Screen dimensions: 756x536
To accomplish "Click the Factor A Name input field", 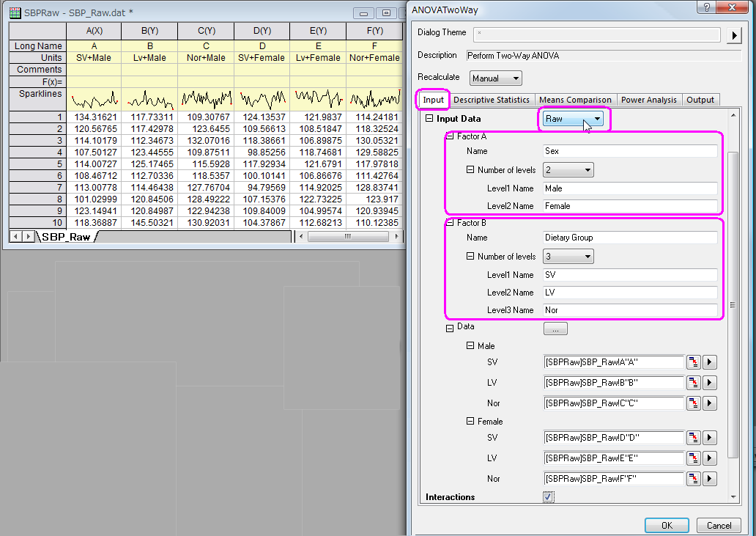I will 629,151.
